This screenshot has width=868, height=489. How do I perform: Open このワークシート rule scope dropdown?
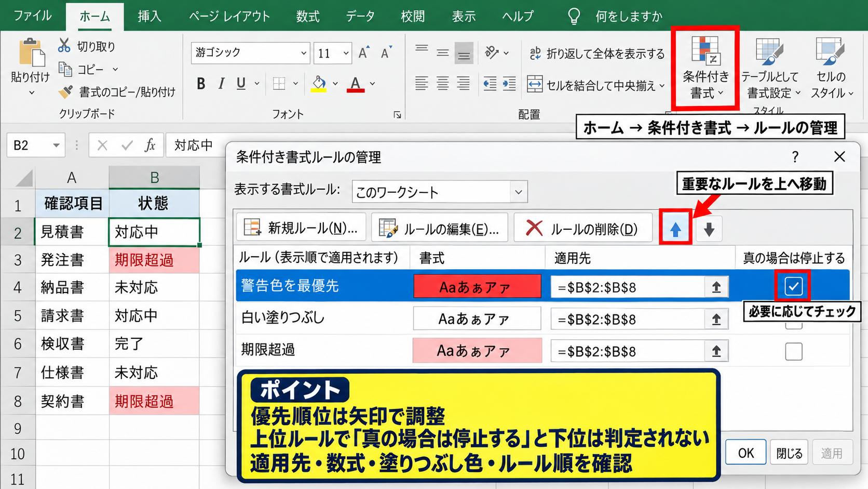click(518, 192)
